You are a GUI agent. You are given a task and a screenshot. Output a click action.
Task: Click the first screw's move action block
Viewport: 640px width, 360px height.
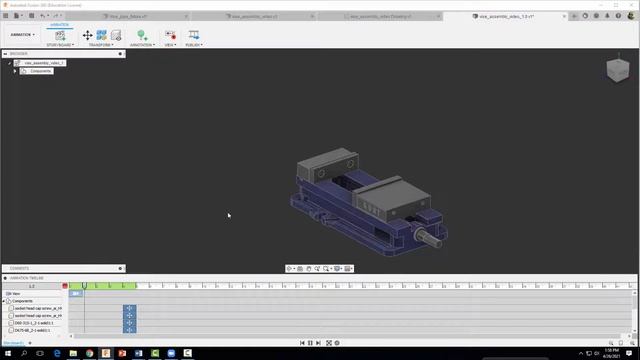tap(130, 309)
